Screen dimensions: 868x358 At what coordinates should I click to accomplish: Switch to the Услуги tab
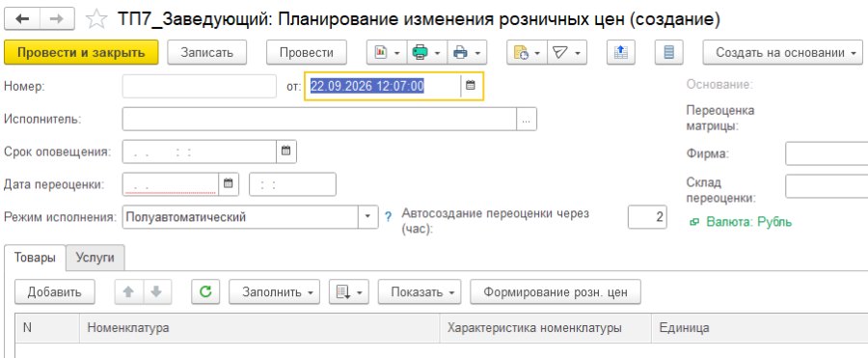(95, 258)
